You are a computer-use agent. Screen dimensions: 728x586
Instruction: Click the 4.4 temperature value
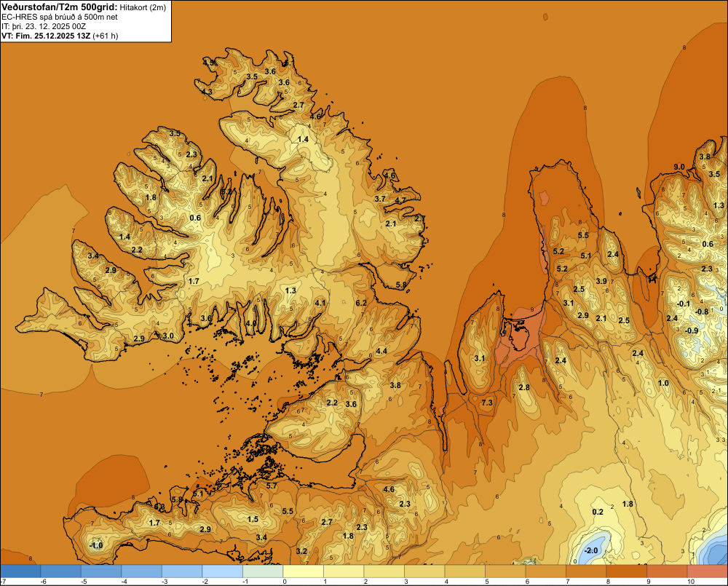381,351
